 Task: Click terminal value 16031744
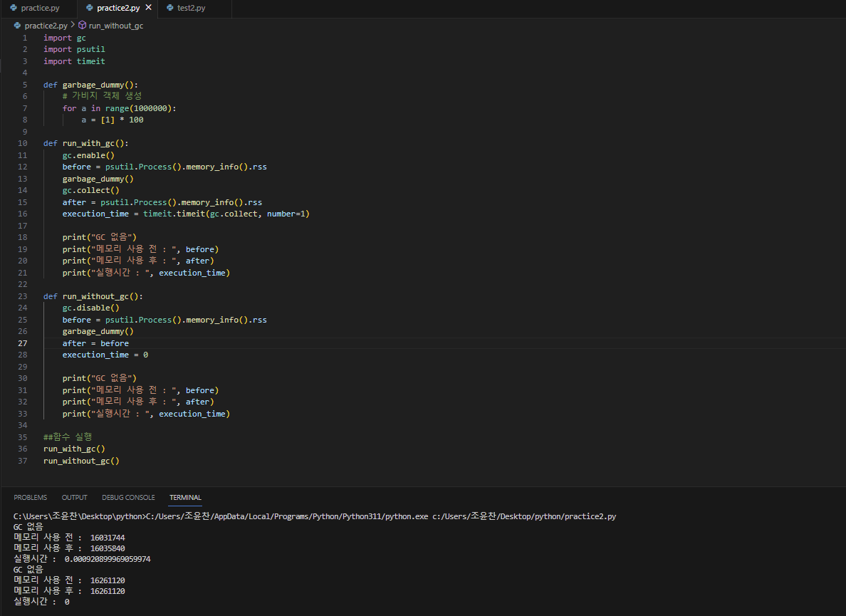point(108,538)
